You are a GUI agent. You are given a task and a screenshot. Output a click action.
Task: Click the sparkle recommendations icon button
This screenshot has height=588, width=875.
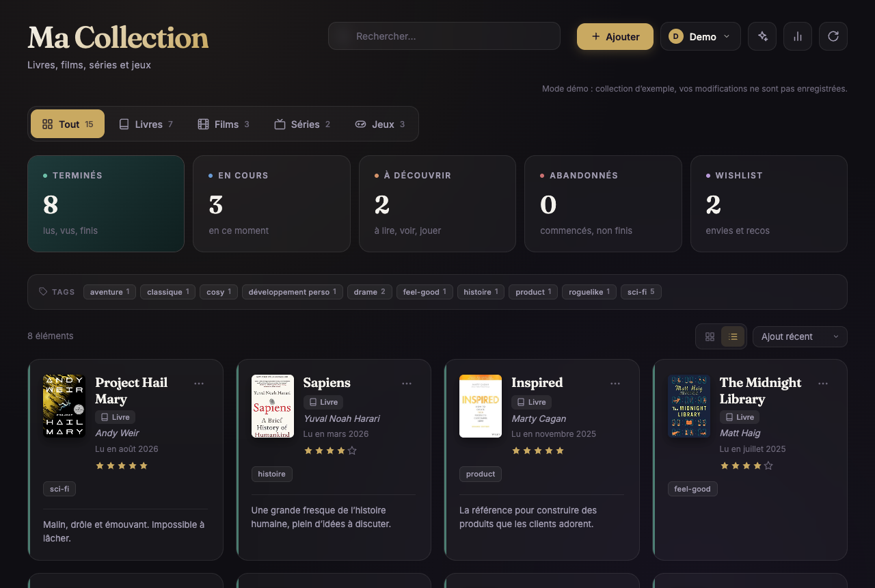coord(762,36)
